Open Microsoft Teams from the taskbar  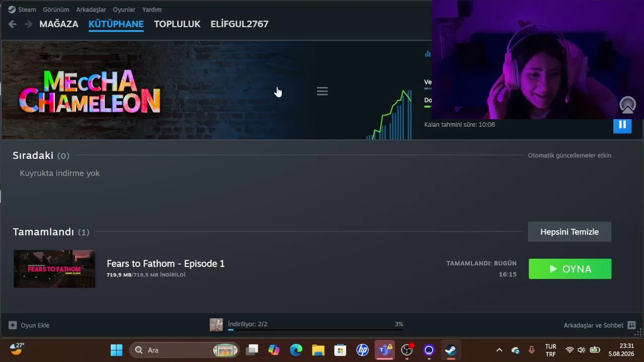click(385, 350)
